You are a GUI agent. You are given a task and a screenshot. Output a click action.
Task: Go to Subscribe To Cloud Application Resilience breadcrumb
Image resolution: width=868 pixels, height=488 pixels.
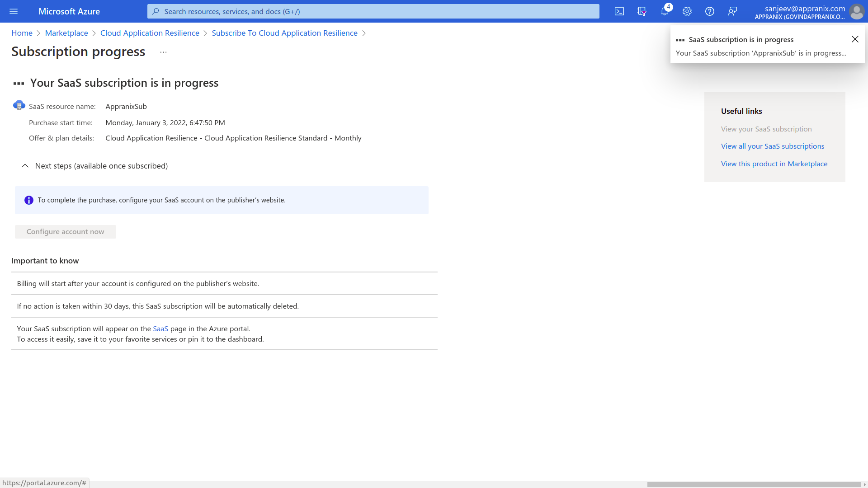pos(284,33)
